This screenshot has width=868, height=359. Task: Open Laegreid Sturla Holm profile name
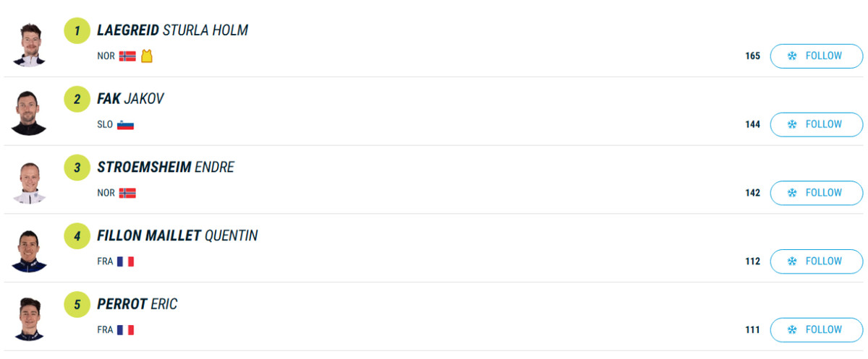172,30
